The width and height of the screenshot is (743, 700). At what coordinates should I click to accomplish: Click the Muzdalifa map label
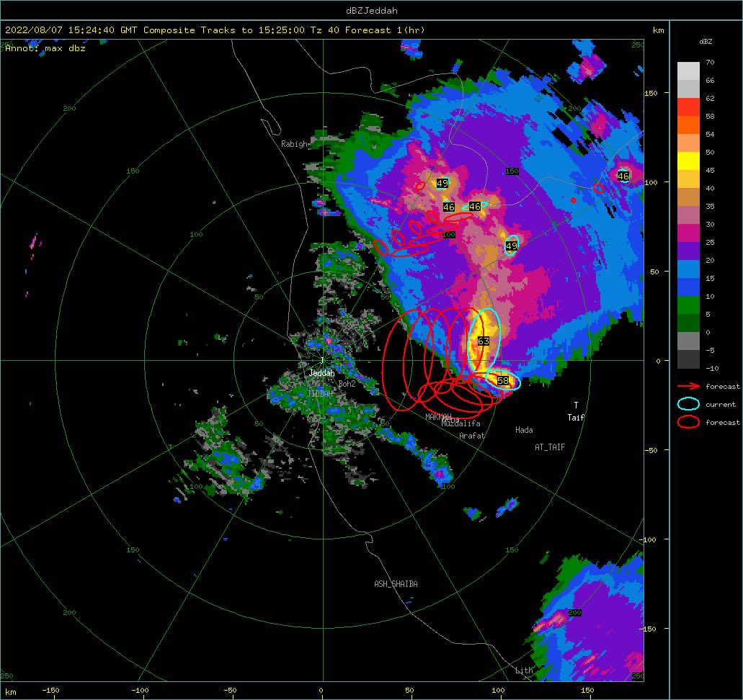point(461,423)
